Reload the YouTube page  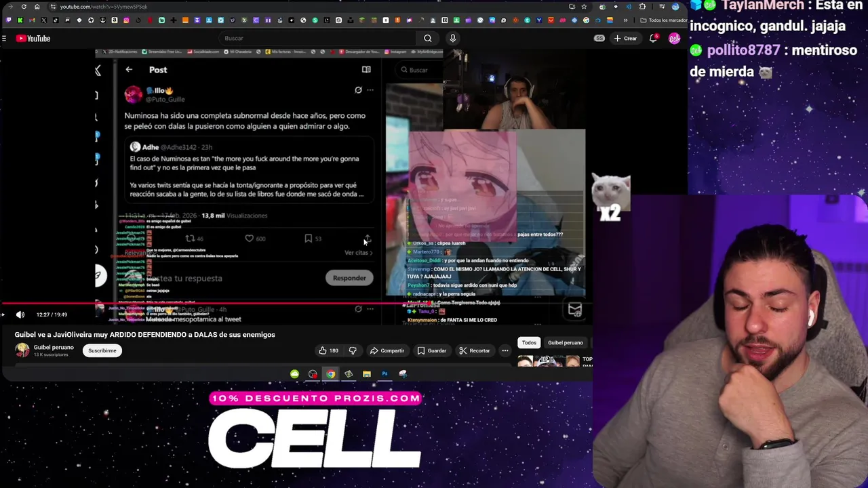click(x=24, y=7)
